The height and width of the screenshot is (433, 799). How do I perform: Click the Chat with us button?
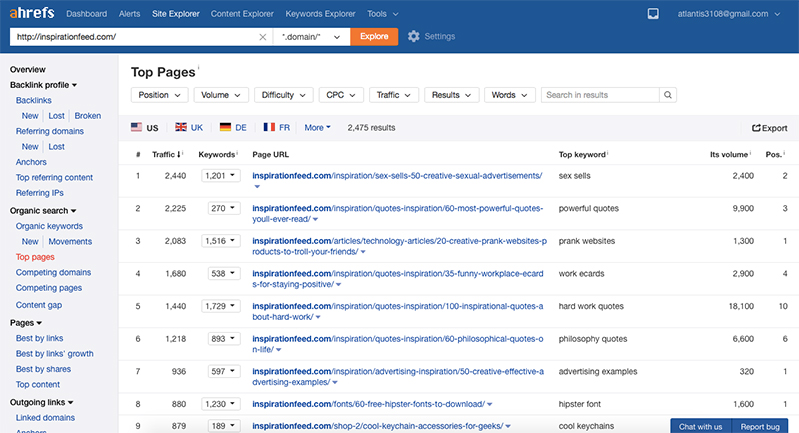pos(701,426)
